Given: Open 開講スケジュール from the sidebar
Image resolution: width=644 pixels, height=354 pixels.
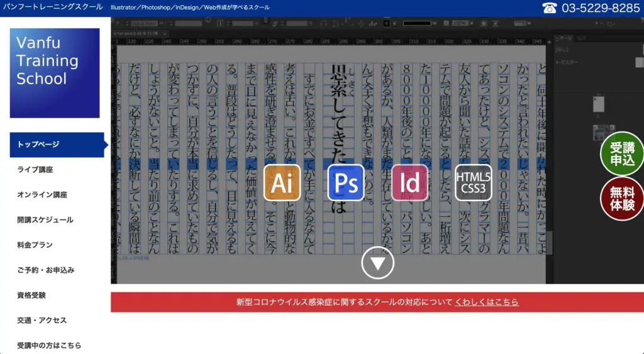Looking at the screenshot, I should click(x=45, y=220).
